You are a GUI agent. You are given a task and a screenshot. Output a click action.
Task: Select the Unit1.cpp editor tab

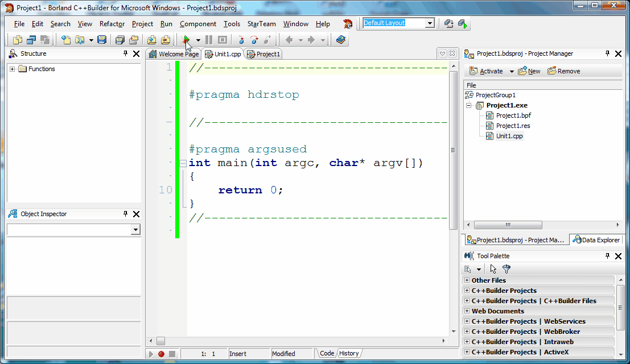coord(223,54)
